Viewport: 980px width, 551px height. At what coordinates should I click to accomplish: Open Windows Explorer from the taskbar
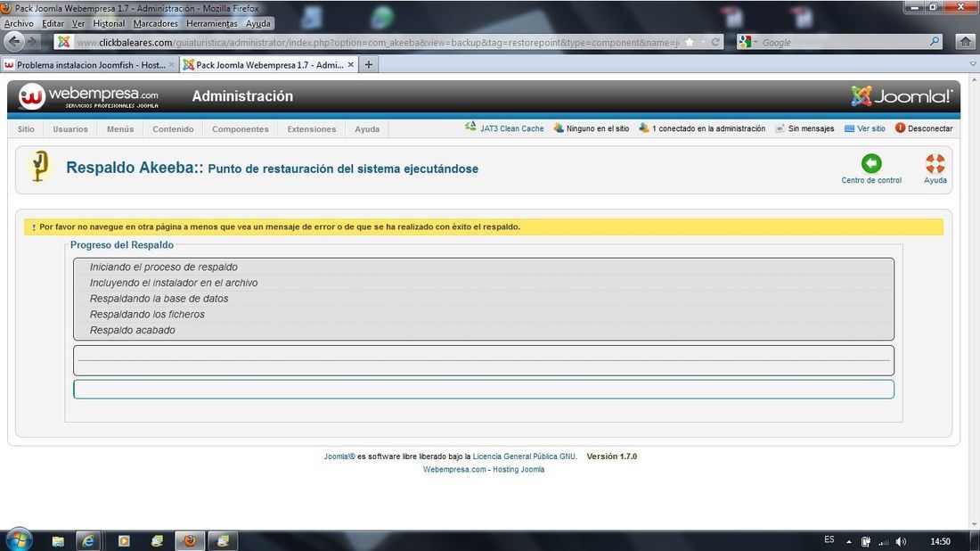click(58, 541)
